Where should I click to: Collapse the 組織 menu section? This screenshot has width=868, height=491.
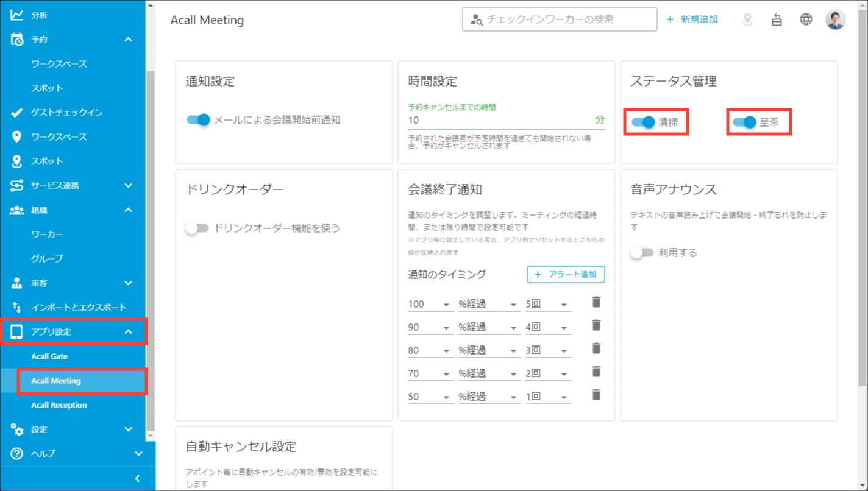point(128,210)
